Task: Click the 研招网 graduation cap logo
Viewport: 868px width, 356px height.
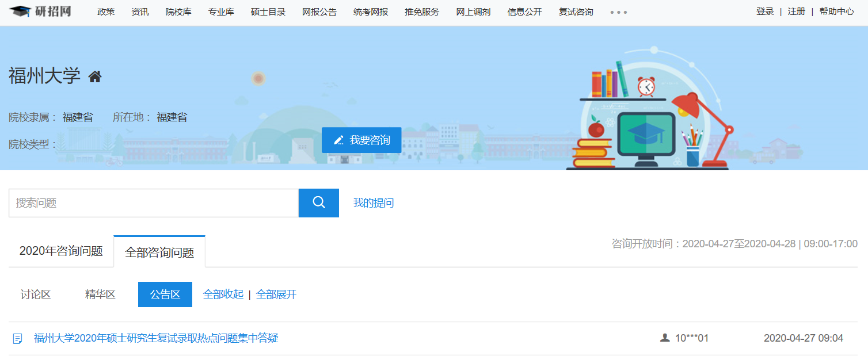Action: click(21, 12)
